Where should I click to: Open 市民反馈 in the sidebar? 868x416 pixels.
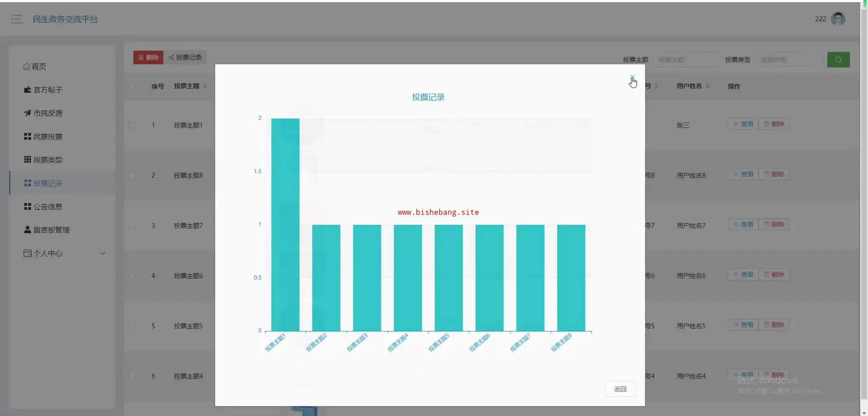pyautogui.click(x=43, y=113)
